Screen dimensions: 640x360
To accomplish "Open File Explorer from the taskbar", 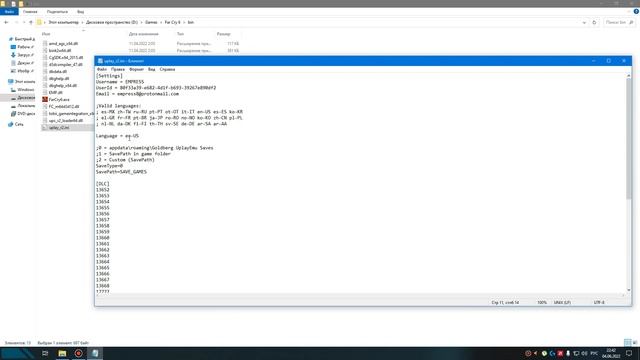I will click(x=62, y=353).
